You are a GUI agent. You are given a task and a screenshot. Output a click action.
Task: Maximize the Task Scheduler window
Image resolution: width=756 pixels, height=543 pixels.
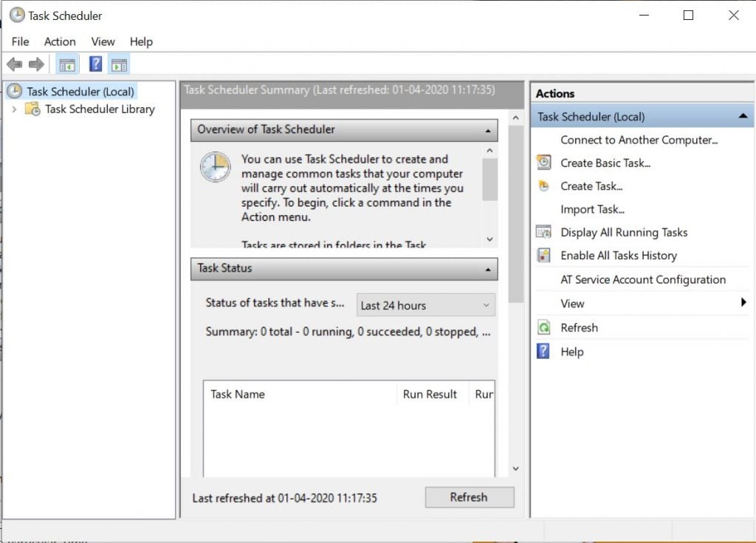click(x=689, y=15)
